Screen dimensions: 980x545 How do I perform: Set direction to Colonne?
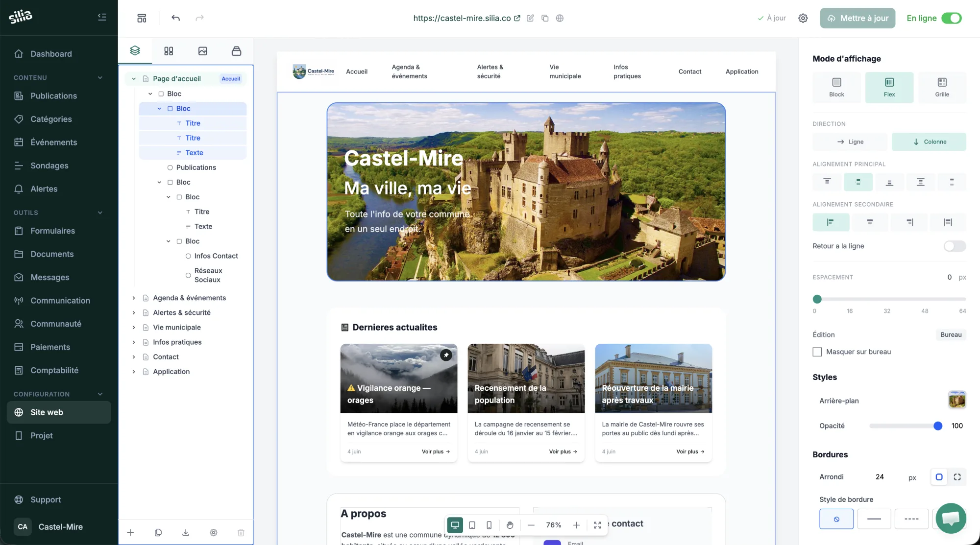(x=929, y=142)
